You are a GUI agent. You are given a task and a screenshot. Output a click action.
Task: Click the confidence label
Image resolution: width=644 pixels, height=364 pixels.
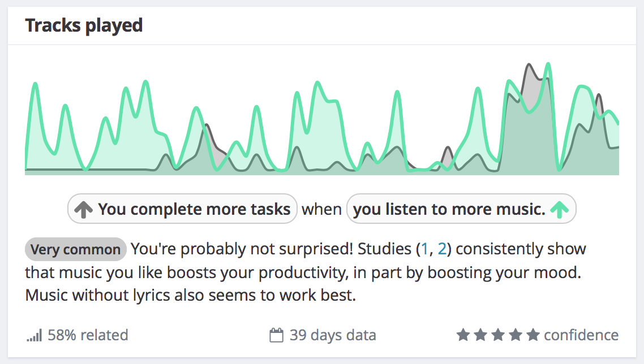(581, 335)
